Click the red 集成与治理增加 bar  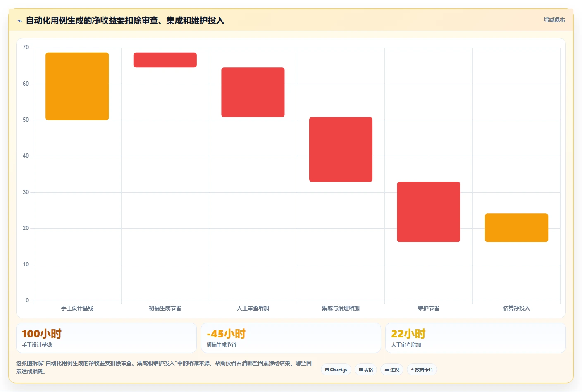[341, 149]
